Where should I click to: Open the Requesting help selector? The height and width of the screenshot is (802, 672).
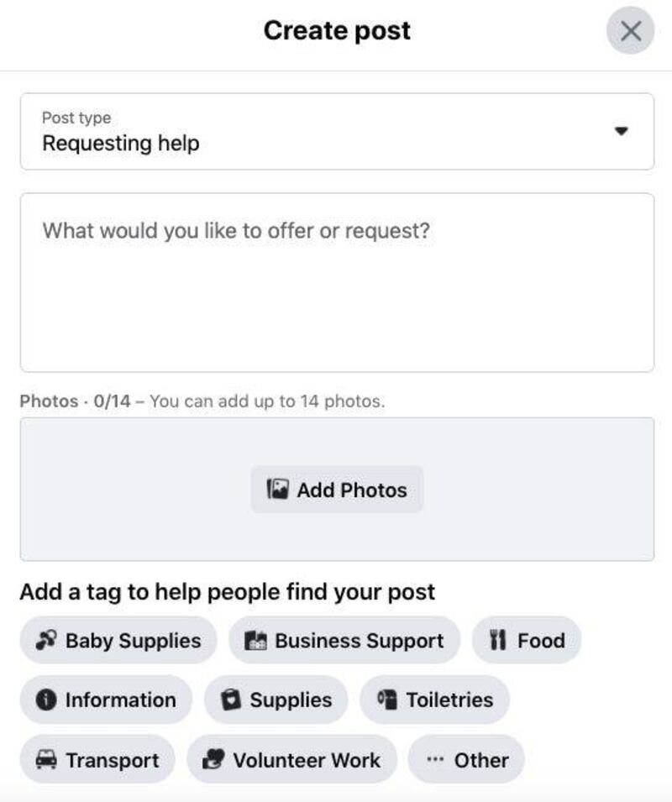[121, 144]
